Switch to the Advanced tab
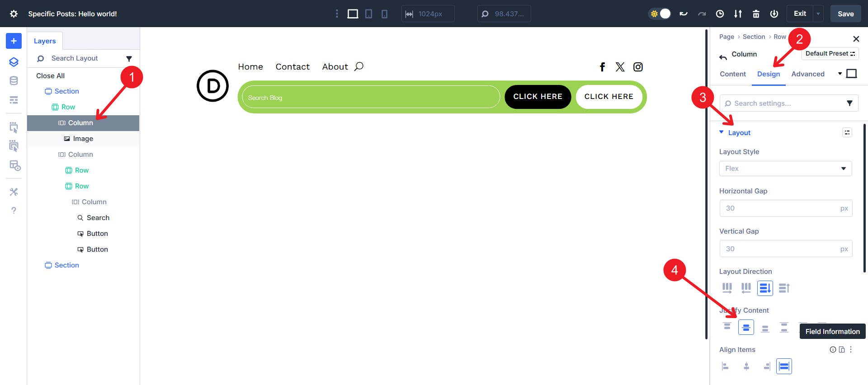The image size is (868, 385). click(x=807, y=74)
